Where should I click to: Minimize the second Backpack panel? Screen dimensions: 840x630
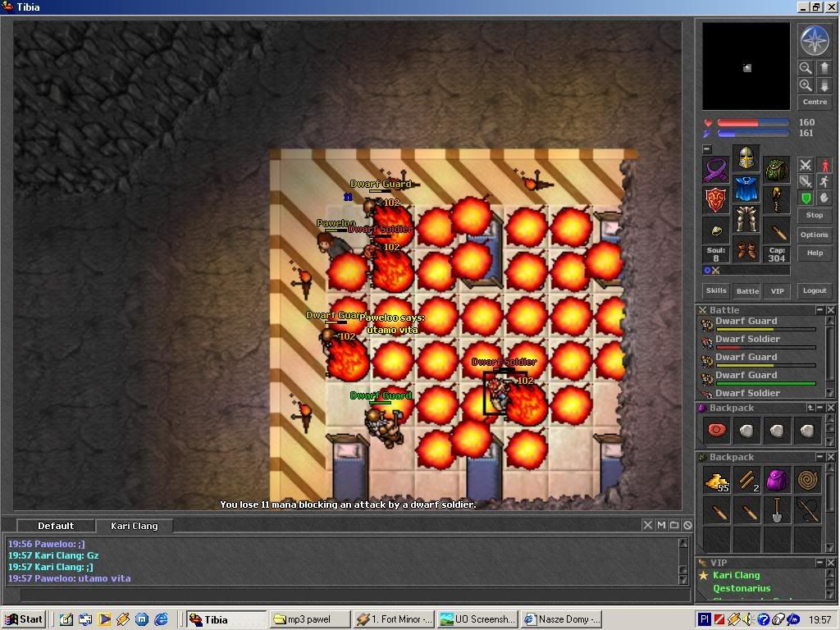(x=819, y=456)
